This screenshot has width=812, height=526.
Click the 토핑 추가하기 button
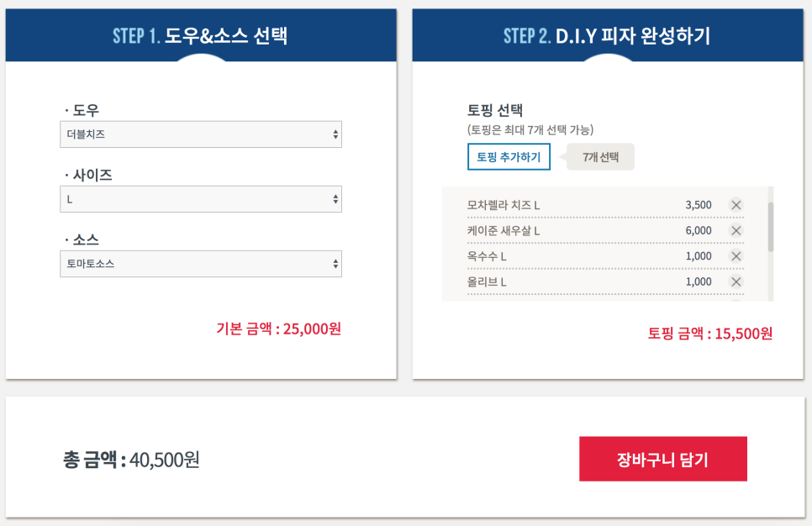509,157
